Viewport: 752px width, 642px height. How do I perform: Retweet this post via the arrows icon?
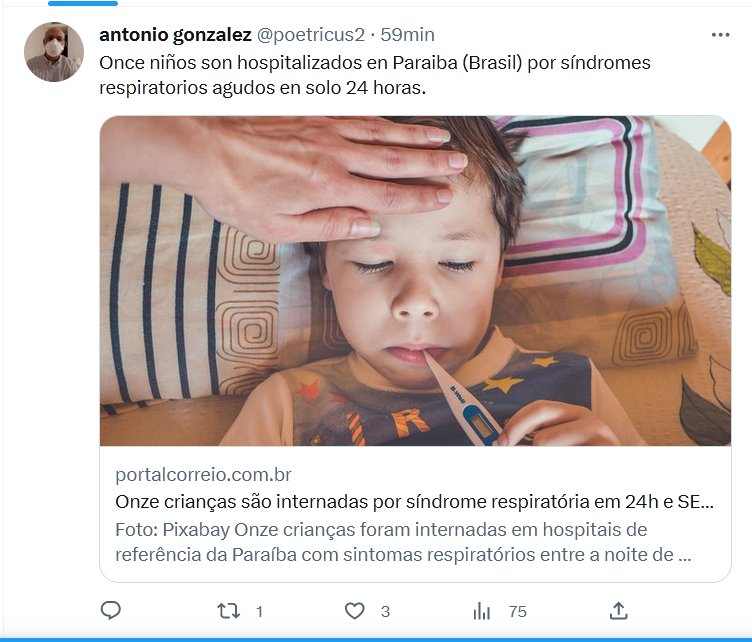click(228, 611)
